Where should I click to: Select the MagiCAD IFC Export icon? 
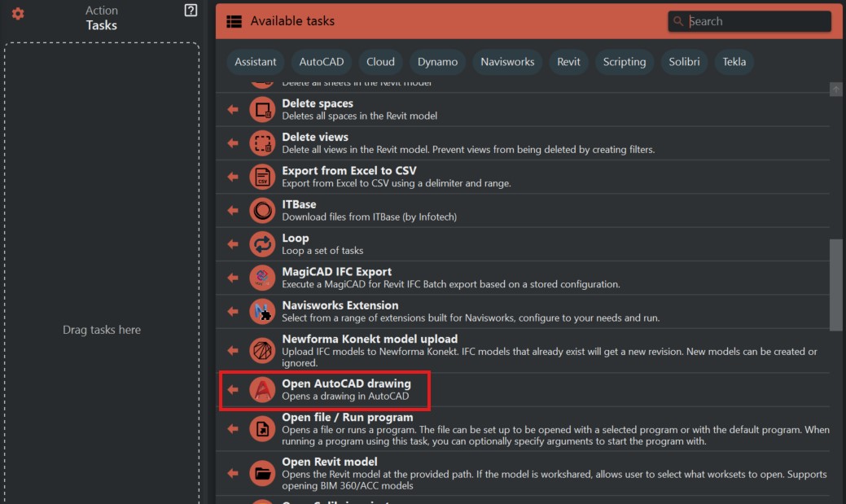tap(262, 278)
